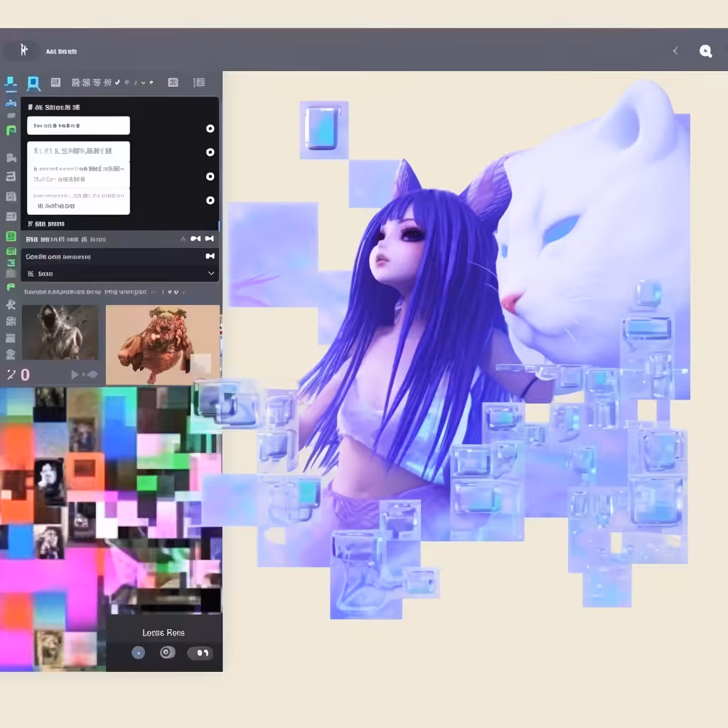This screenshot has width=728, height=728.
Task: Play using the triangle button beside the large 0
Action: [x=74, y=374]
